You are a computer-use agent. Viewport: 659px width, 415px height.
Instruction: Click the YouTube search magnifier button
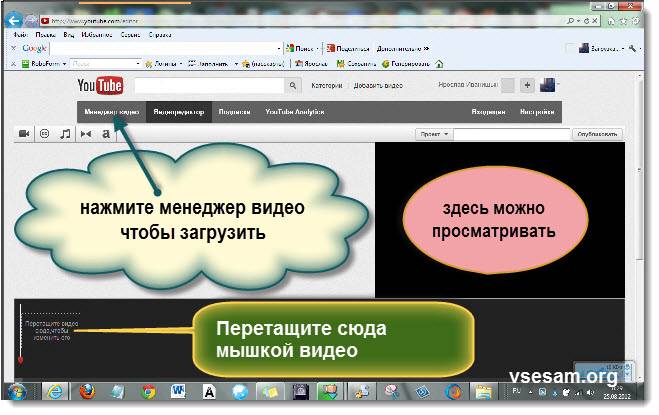pos(293,86)
